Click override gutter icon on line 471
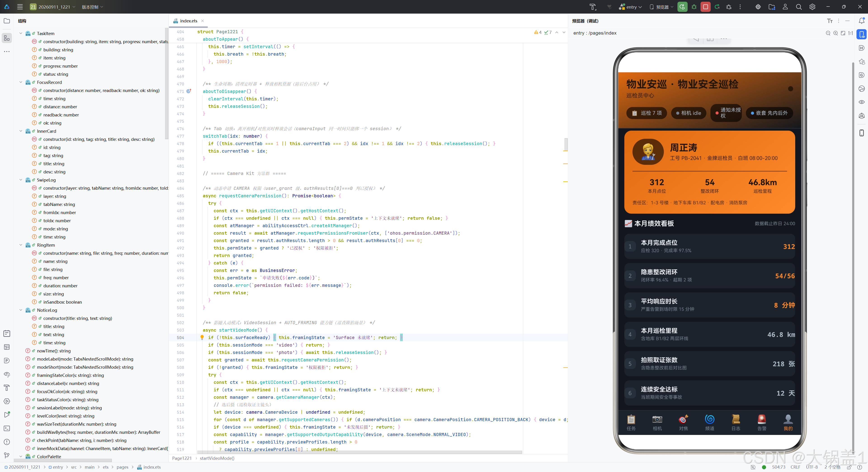 [x=189, y=91]
